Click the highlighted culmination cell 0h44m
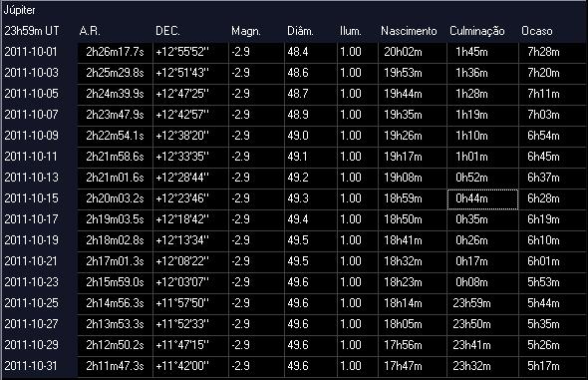 483,198
